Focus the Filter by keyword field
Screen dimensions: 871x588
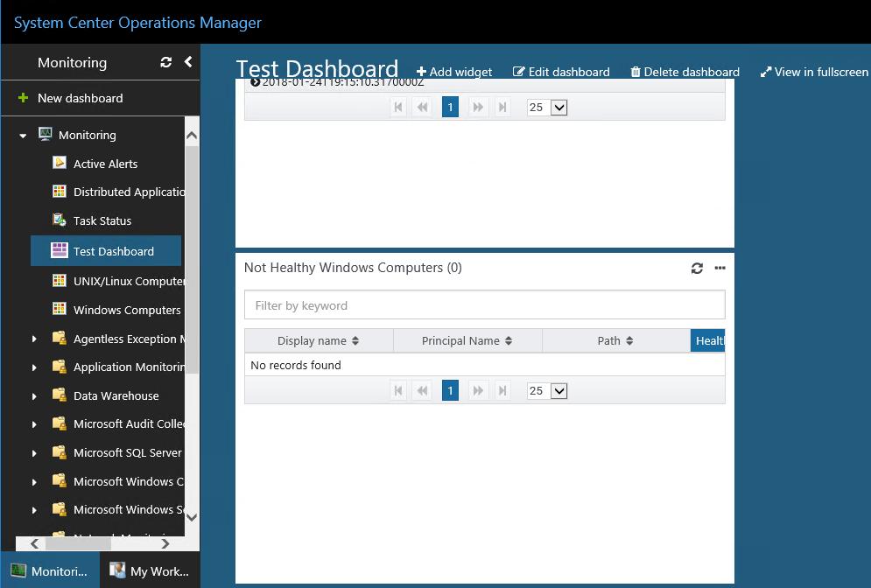(x=485, y=304)
